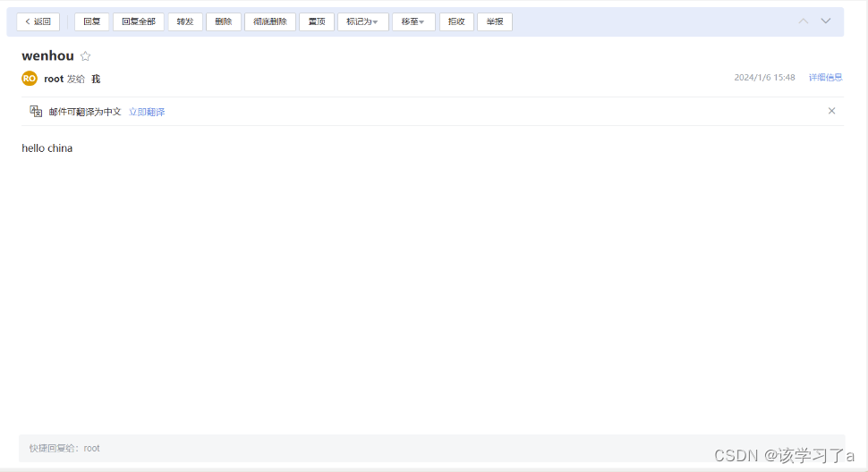
Task: Click the quick reply field 快捷回复给
Action: [x=432, y=448]
